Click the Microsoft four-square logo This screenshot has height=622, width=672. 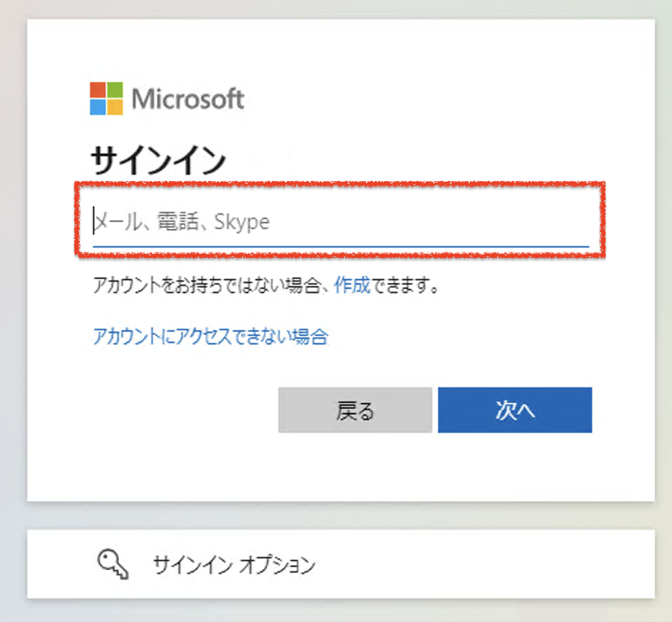(x=106, y=98)
